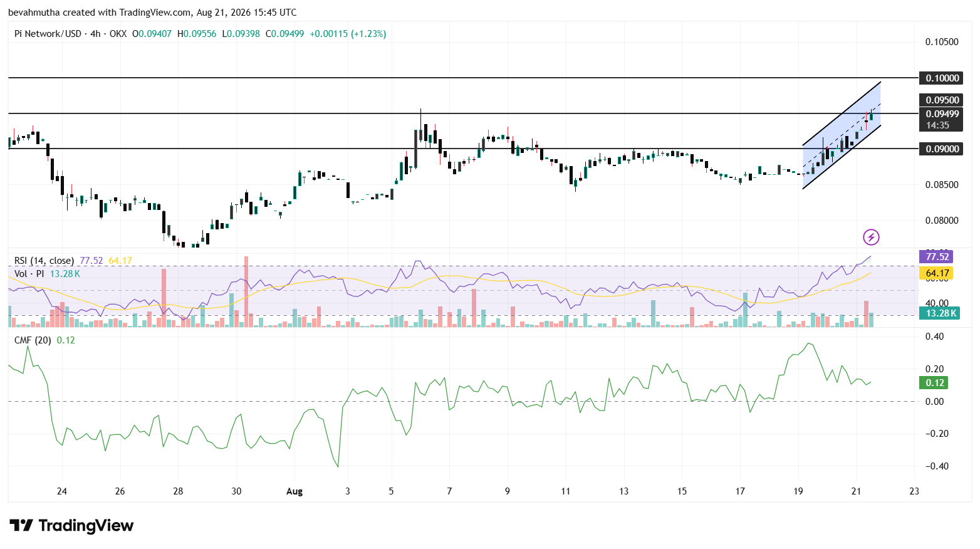Click the header text 'bevahmutha created with TradingView.com'
980x549 pixels.
[100, 13]
